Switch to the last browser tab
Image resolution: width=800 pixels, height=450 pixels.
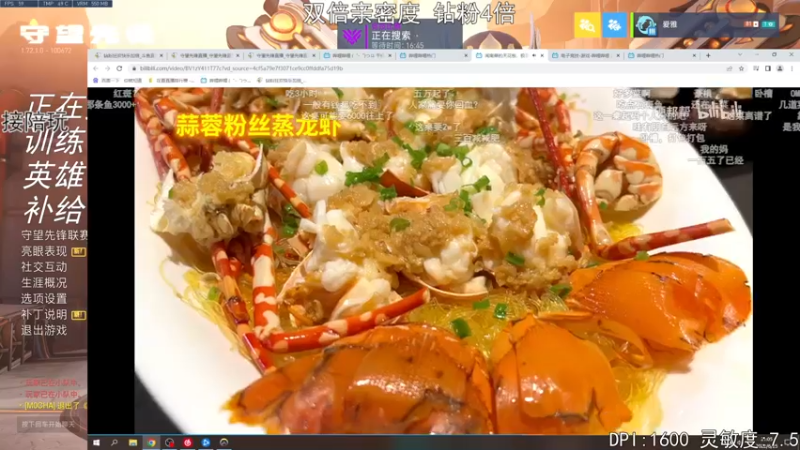(x=662, y=55)
